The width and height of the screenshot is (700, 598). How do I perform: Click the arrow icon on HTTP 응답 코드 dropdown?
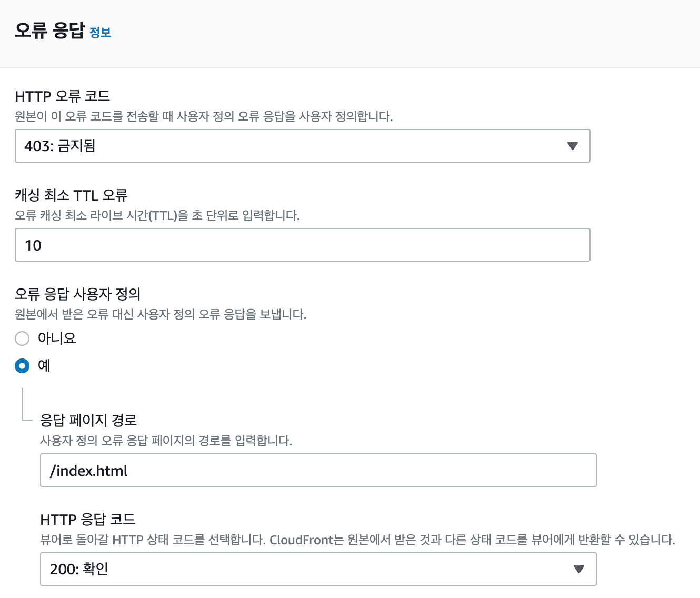[x=579, y=569]
